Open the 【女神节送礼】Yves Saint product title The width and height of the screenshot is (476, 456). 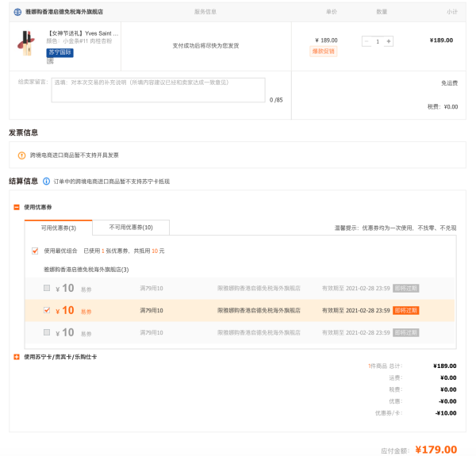coord(83,33)
